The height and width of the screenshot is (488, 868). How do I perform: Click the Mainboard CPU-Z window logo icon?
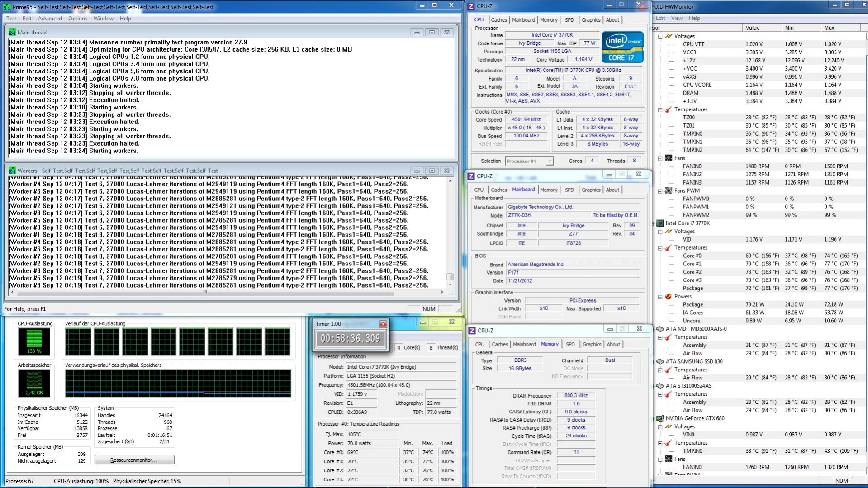click(471, 176)
